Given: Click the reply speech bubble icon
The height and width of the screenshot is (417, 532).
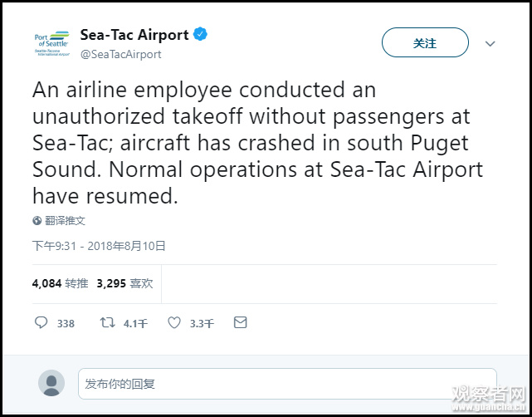Looking at the screenshot, I should 41,323.
